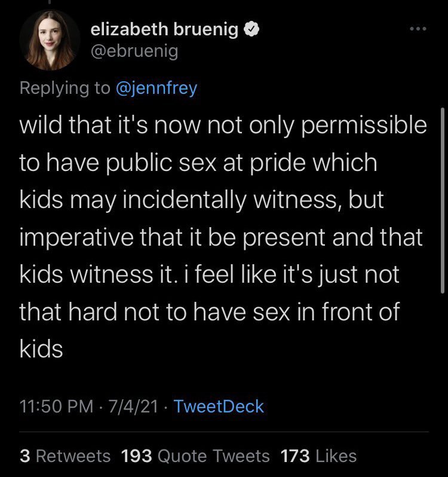Click the 11:50 PM timestamp

pos(57,407)
